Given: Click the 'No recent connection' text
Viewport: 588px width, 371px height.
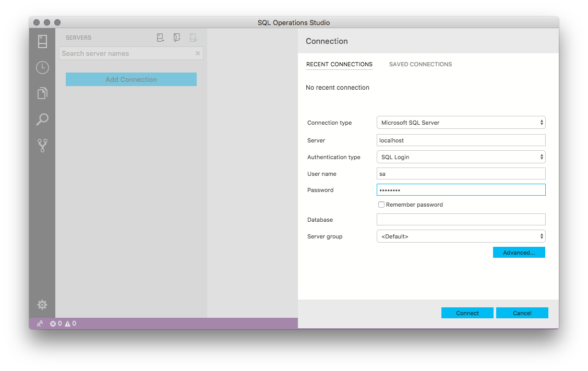Looking at the screenshot, I should click(x=338, y=88).
